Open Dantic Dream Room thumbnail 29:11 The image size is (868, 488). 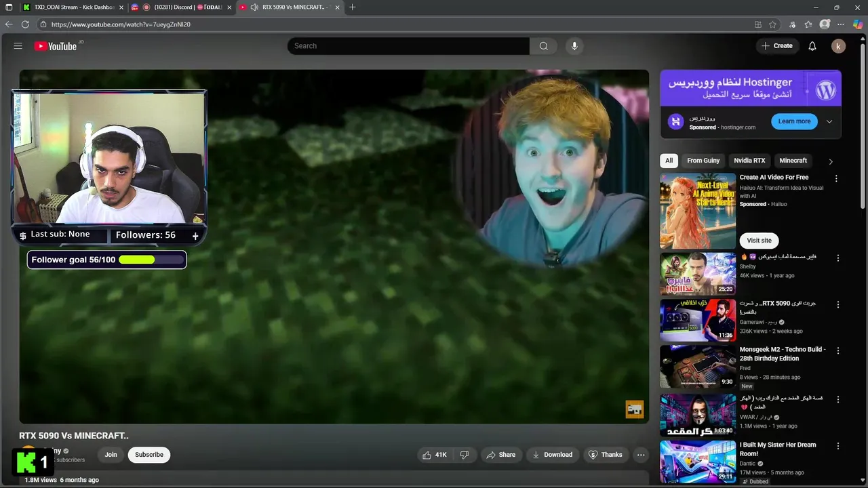[x=698, y=461]
